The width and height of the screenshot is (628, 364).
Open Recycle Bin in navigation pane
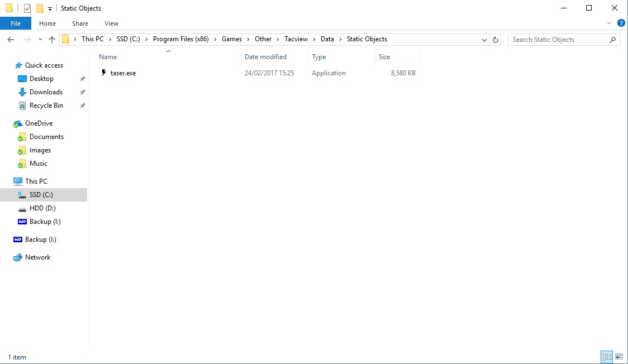click(x=46, y=106)
